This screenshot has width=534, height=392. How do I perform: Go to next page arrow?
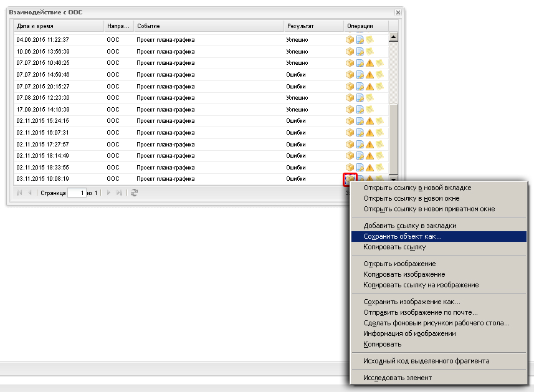(x=108, y=193)
